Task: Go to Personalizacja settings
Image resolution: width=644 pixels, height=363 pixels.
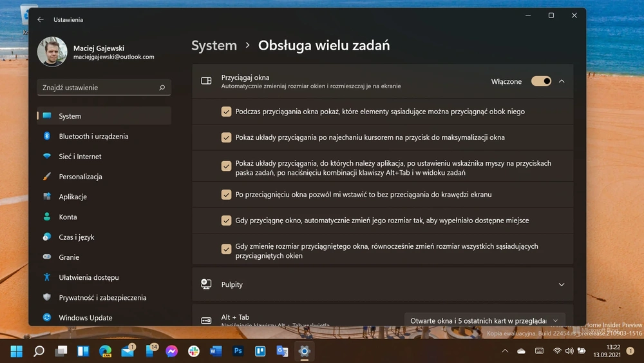Action: click(104, 177)
